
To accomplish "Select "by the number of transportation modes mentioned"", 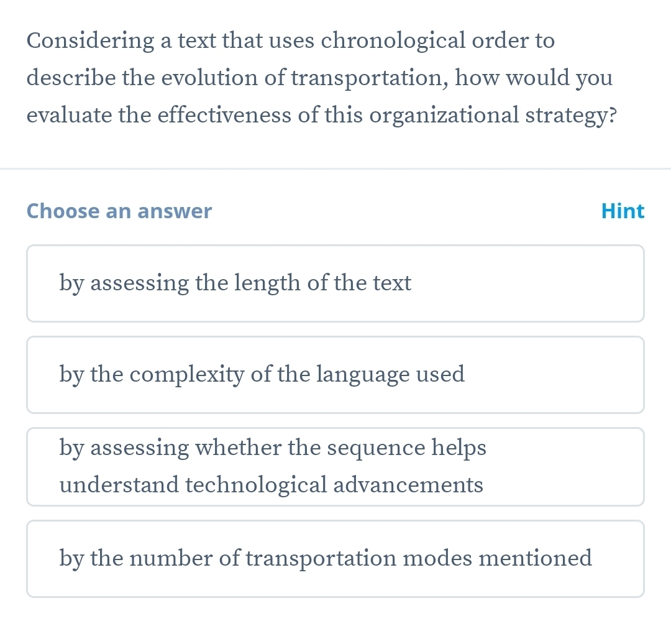I will pyautogui.click(x=335, y=558).
